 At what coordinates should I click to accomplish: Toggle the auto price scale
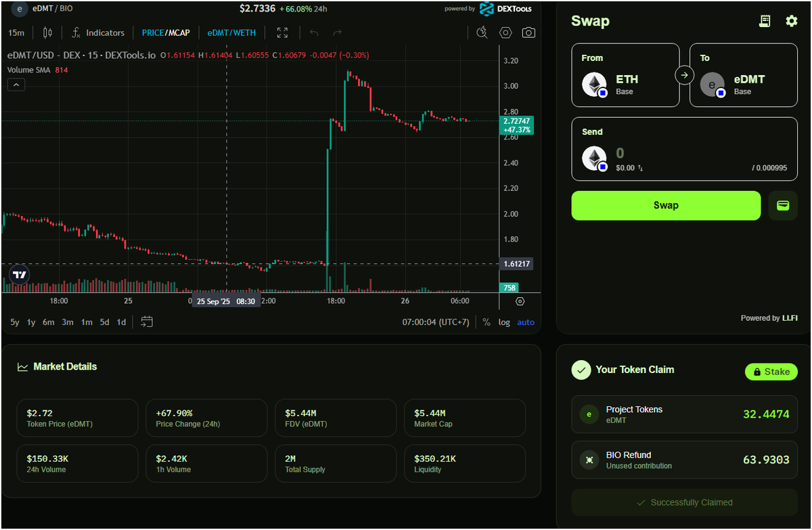click(x=526, y=322)
